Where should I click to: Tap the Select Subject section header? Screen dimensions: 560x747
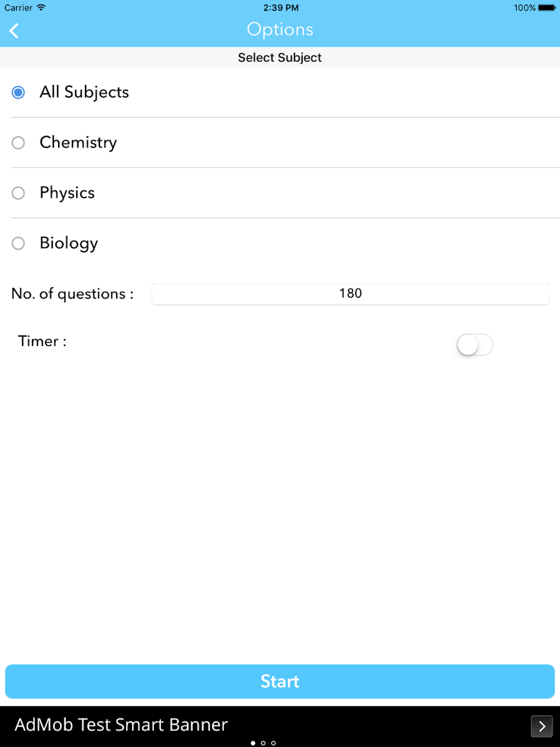(x=280, y=57)
